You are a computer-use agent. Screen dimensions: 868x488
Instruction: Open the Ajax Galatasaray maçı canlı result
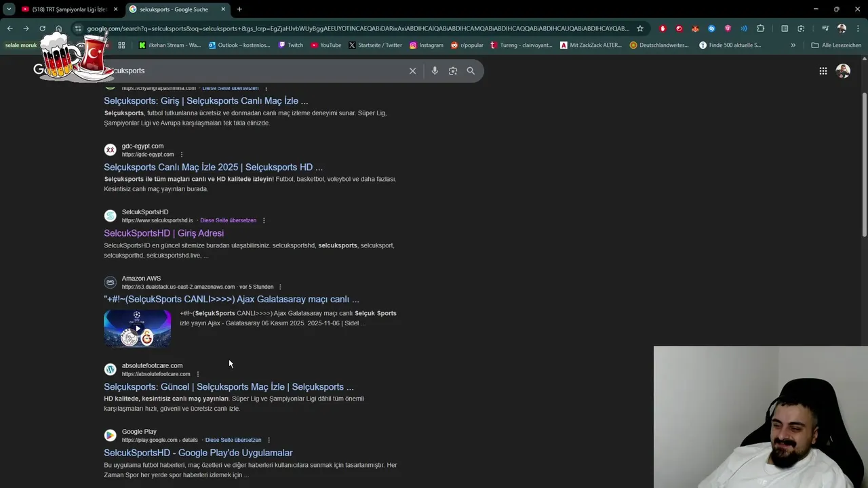[x=231, y=299]
